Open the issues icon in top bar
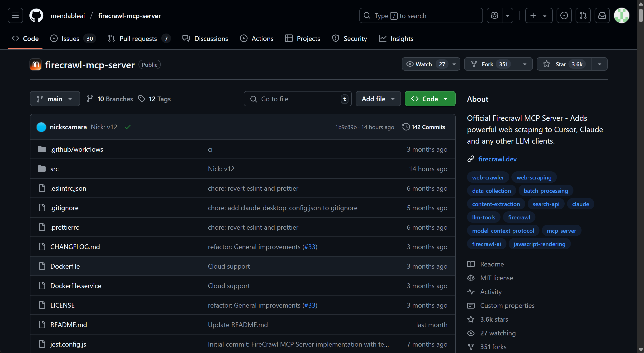This screenshot has height=353, width=644. point(564,15)
